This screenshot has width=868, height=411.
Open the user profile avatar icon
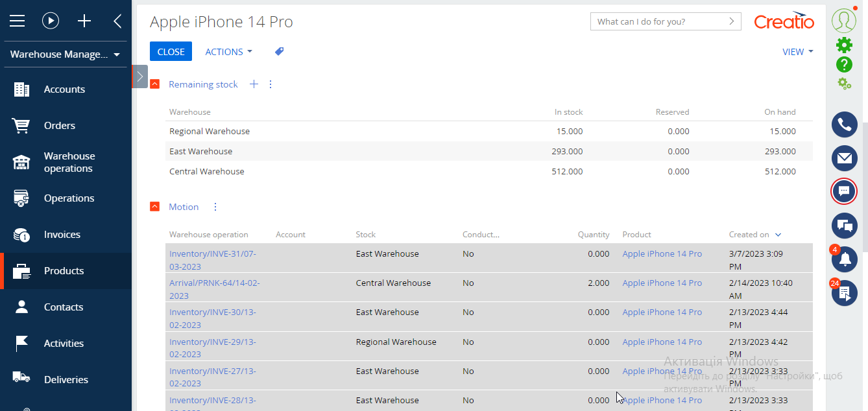pos(844,20)
